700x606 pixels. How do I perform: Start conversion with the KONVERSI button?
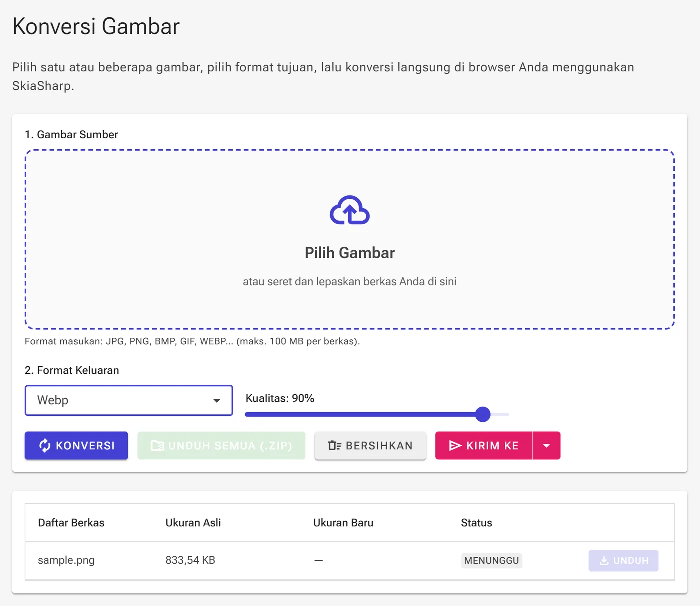click(76, 445)
